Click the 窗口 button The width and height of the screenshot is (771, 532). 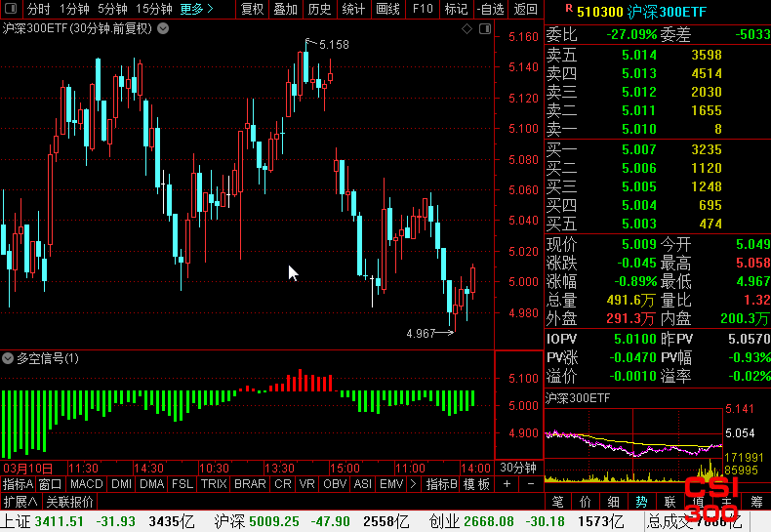(x=51, y=484)
